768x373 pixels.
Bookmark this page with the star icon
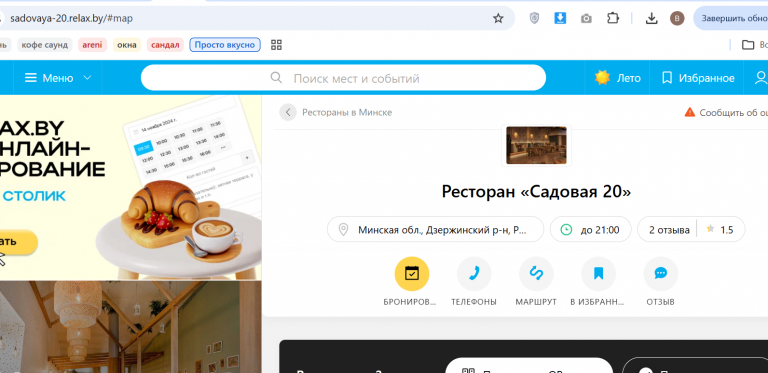click(x=498, y=19)
